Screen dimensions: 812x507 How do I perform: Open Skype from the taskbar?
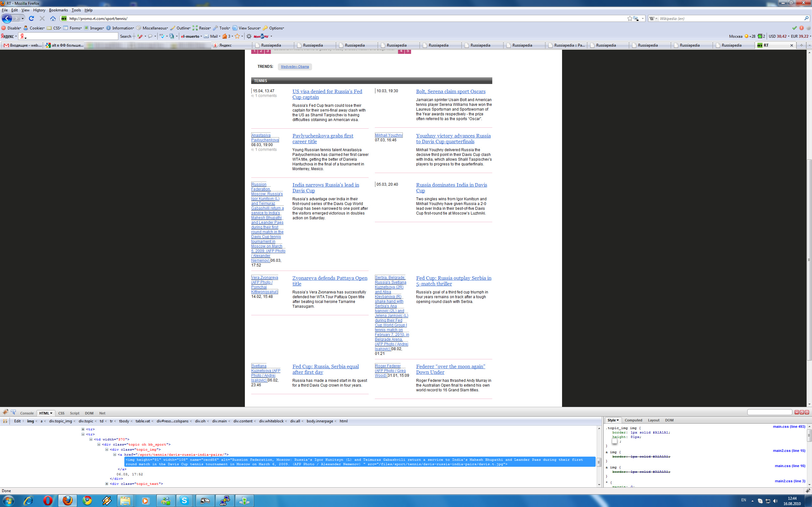click(x=184, y=501)
